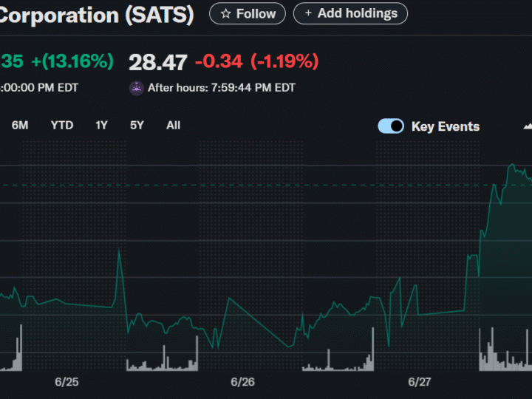Toggle the Key Events switch
The image size is (532, 399).
click(391, 126)
